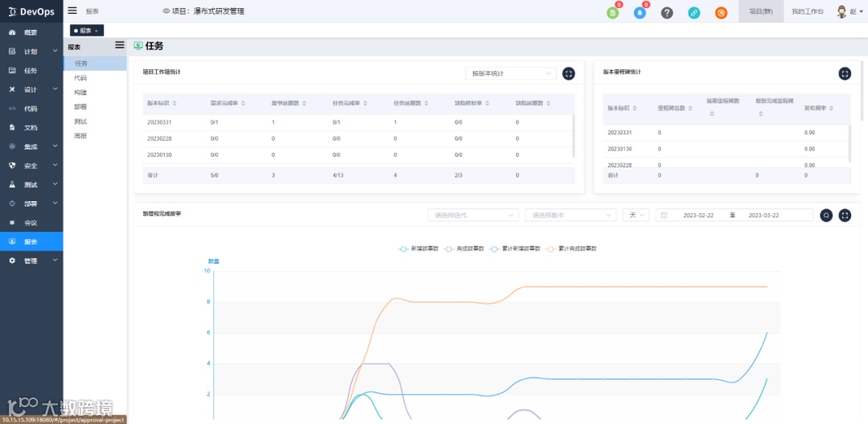Open the 请选择迭代 dropdown
The height and width of the screenshot is (424, 868).
click(x=473, y=215)
